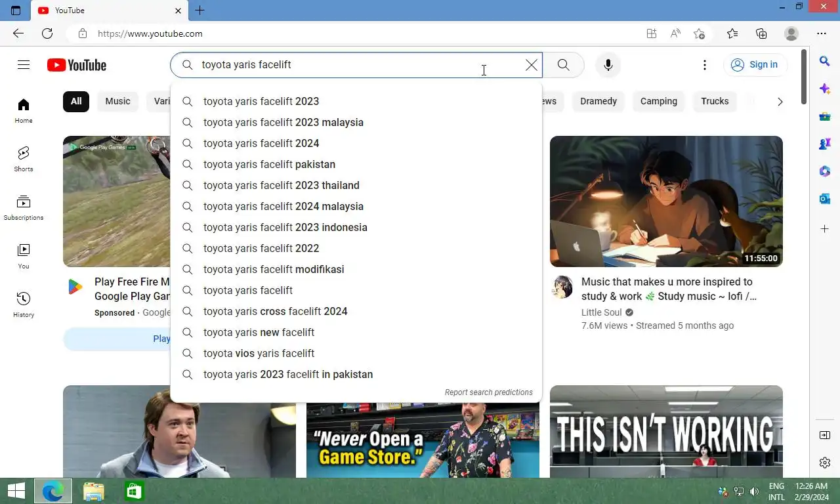This screenshot has width=840, height=504.
Task: Open the YouTube hamburger guide menu
Action: [x=24, y=64]
